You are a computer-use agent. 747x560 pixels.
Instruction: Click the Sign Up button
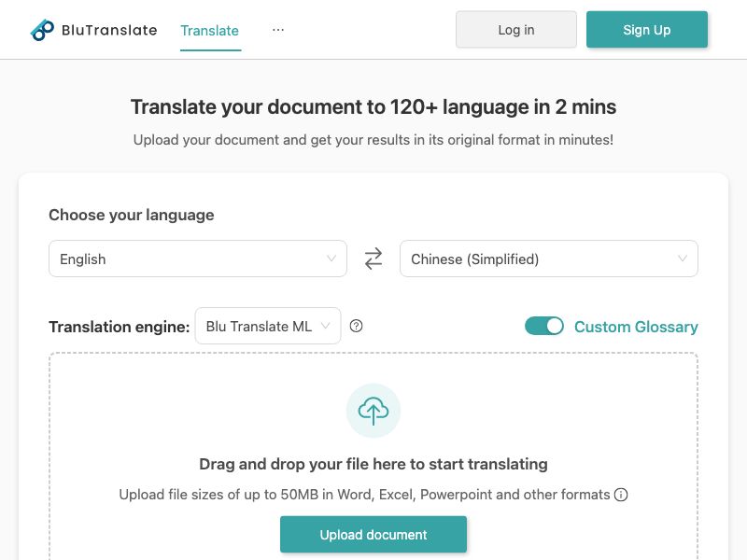(646, 30)
